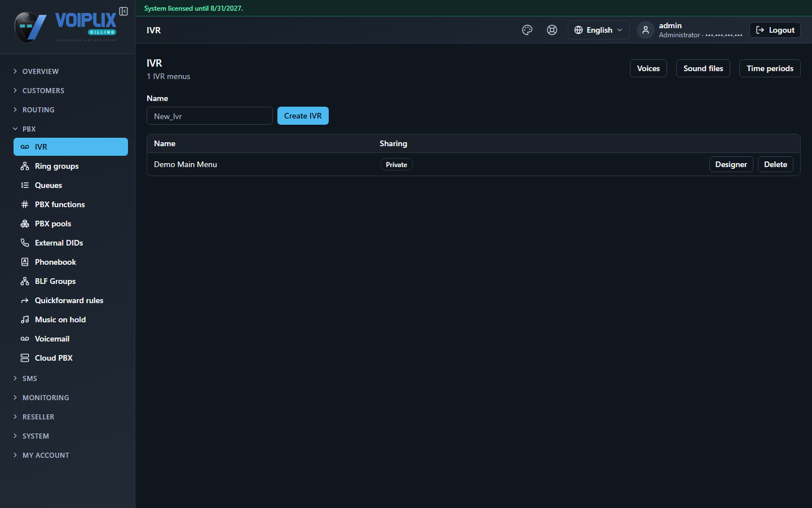
Task: Open the admin user avatar icon
Action: pyautogui.click(x=646, y=30)
